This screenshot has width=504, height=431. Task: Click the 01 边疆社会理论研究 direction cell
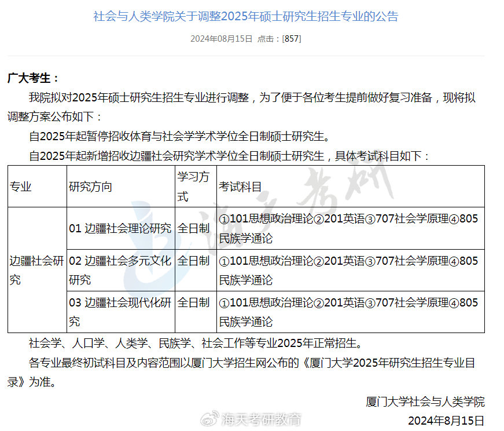click(x=120, y=228)
